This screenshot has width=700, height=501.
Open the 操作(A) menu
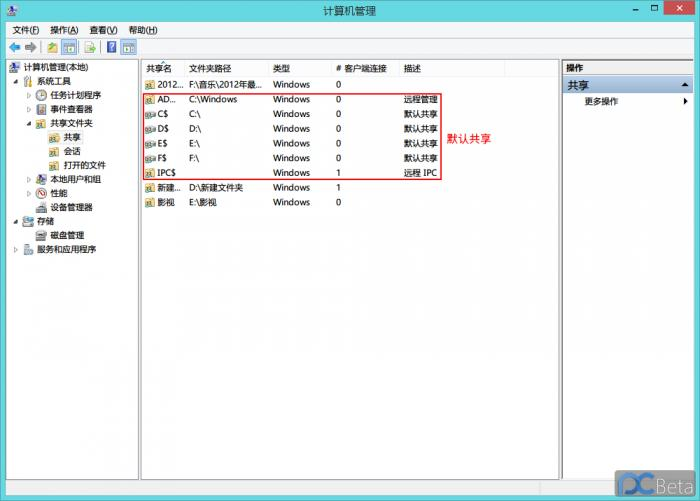pyautogui.click(x=64, y=30)
